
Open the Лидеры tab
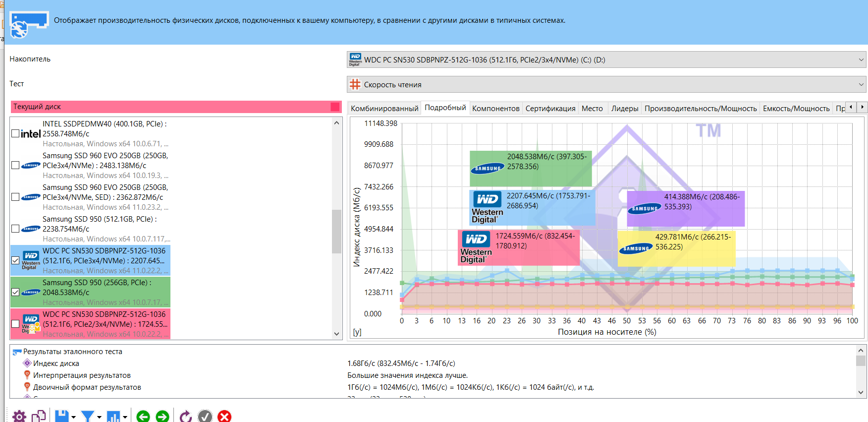pos(625,108)
